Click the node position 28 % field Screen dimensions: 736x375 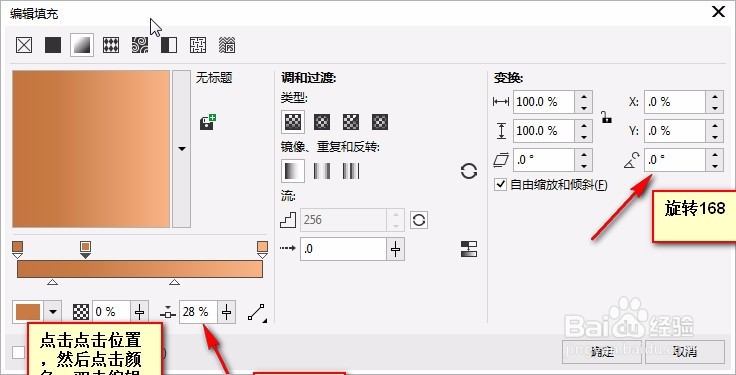198,312
